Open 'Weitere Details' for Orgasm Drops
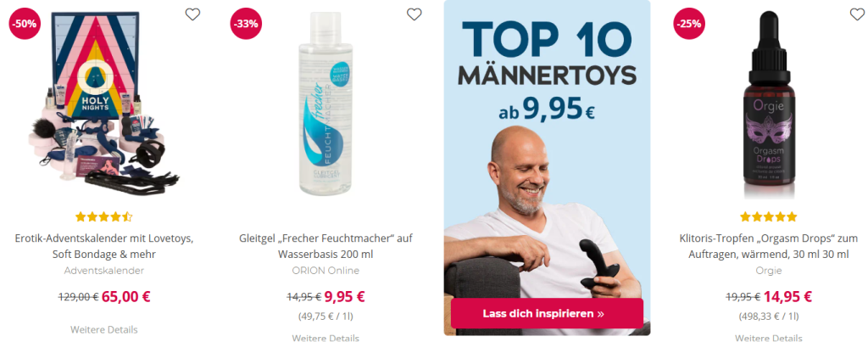Image resolution: width=868 pixels, height=342 pixels. 768,338
